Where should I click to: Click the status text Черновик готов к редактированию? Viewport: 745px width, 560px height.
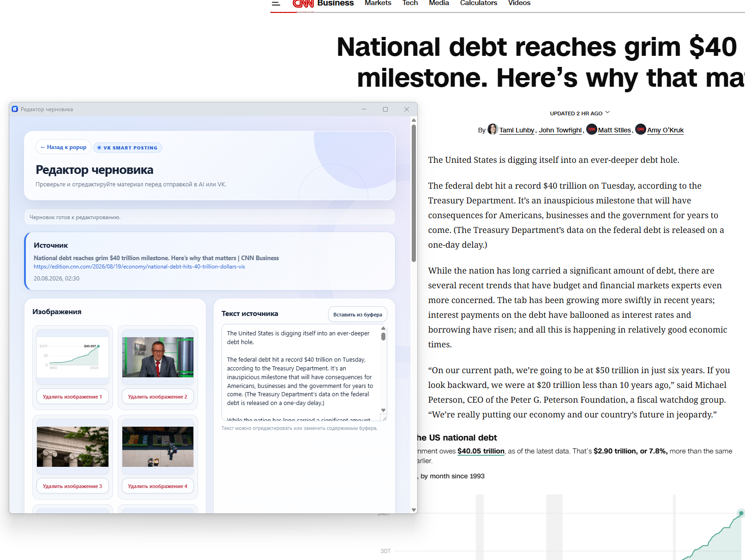point(75,217)
